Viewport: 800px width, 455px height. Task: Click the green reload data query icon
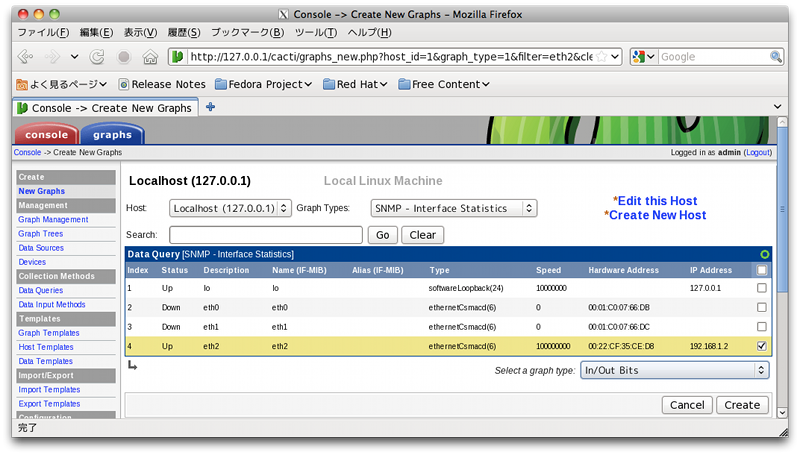[x=765, y=255]
